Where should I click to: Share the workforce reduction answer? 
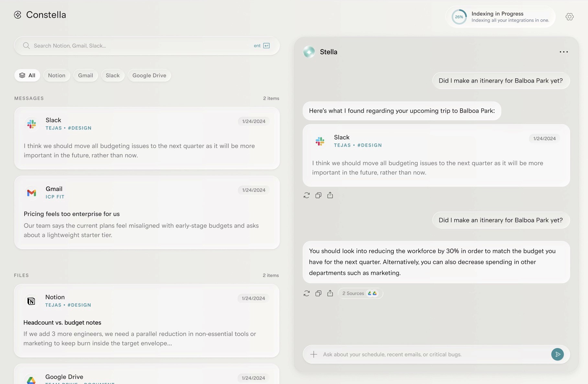pos(330,293)
